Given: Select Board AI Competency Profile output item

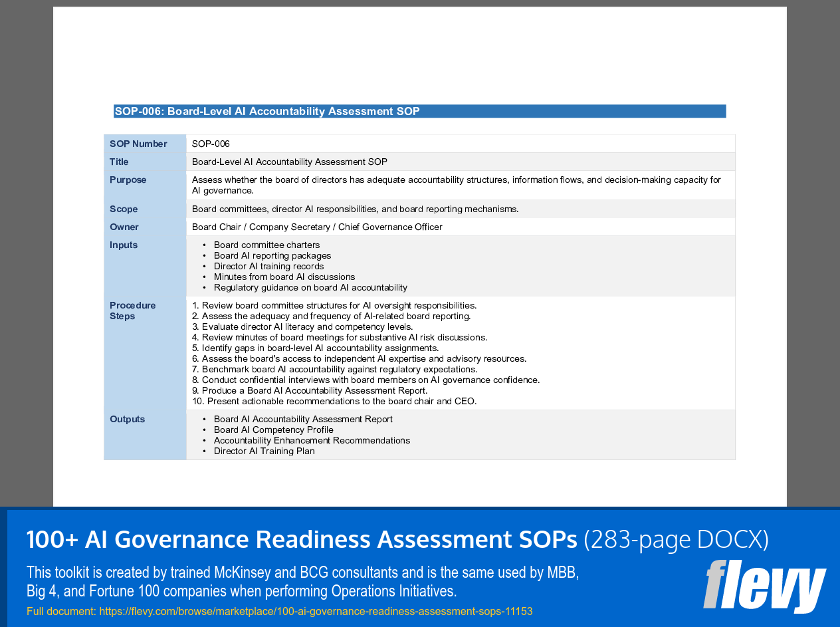Looking at the screenshot, I should click(273, 430).
